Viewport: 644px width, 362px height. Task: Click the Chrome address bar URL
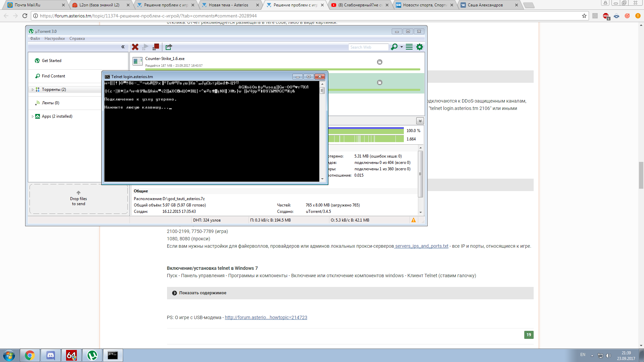click(148, 16)
